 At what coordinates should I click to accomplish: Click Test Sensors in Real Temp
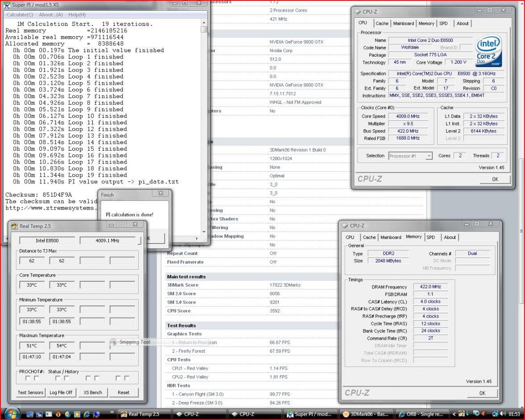[30, 392]
